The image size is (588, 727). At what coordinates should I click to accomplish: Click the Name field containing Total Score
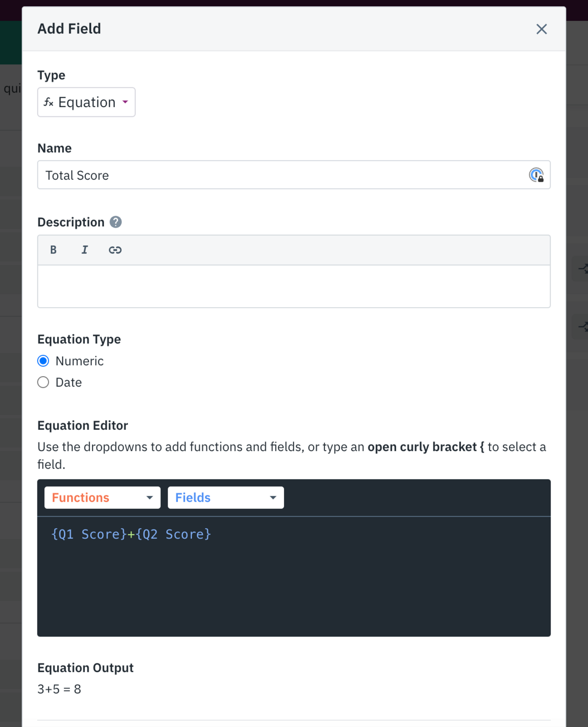click(242, 175)
